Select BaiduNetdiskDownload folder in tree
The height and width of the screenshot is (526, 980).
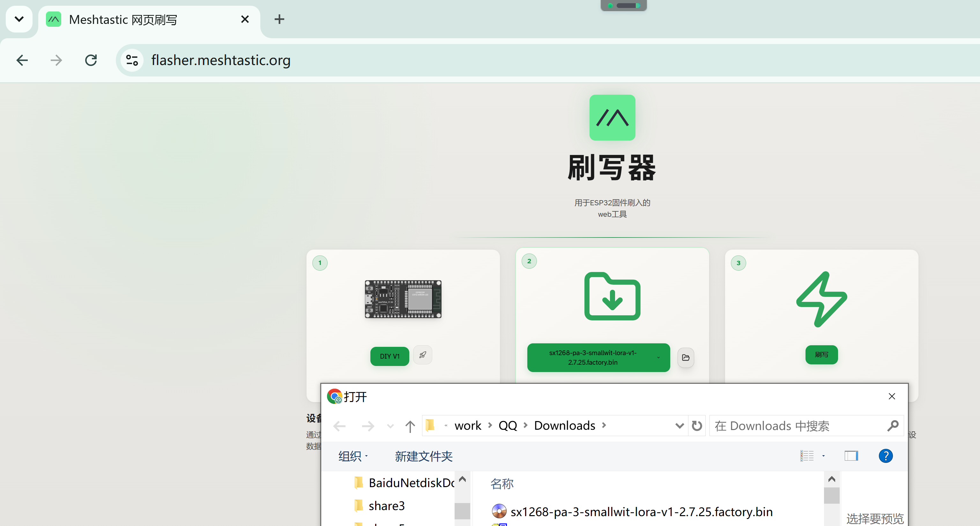(403, 483)
